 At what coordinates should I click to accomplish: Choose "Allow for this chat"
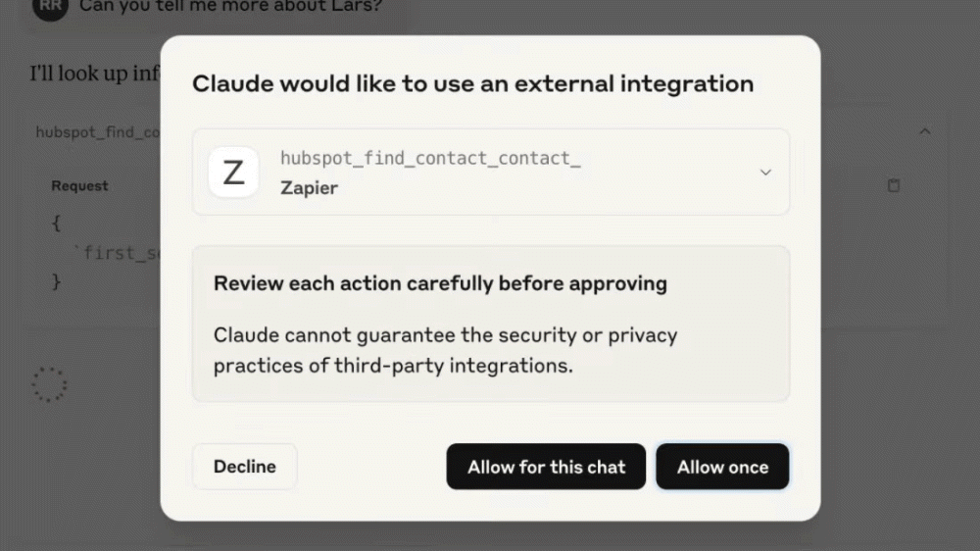pyautogui.click(x=546, y=467)
